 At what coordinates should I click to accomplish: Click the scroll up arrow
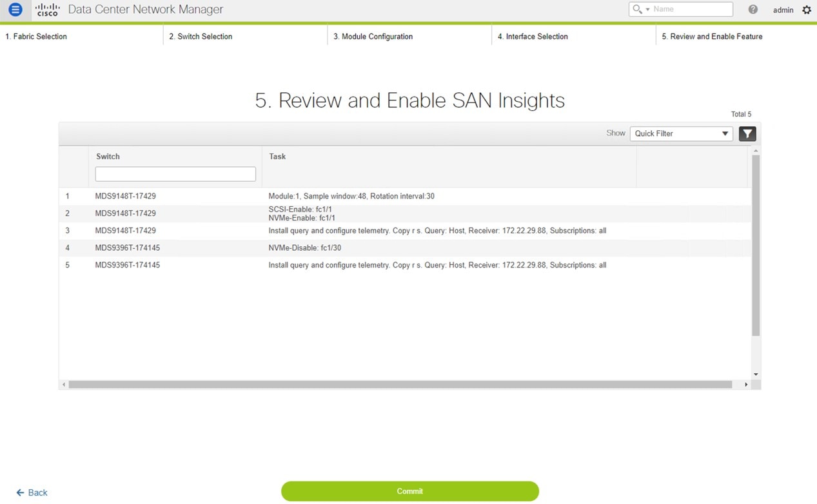[756, 151]
